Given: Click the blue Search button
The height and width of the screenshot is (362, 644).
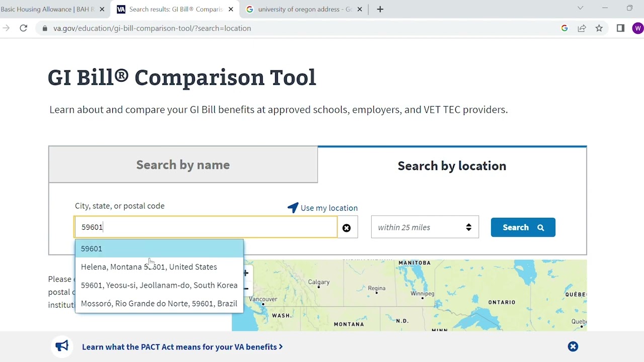Looking at the screenshot, I should pyautogui.click(x=523, y=227).
